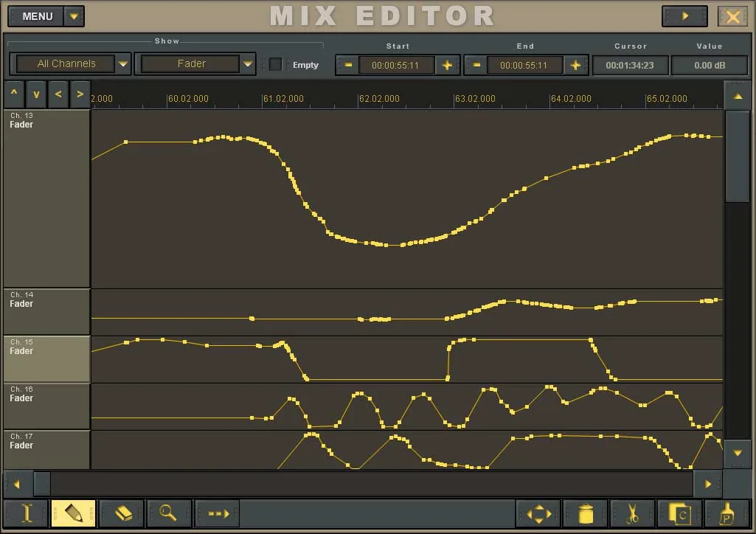
Task: Select the Ch. 17 Fader track header
Action: [x=46, y=450]
